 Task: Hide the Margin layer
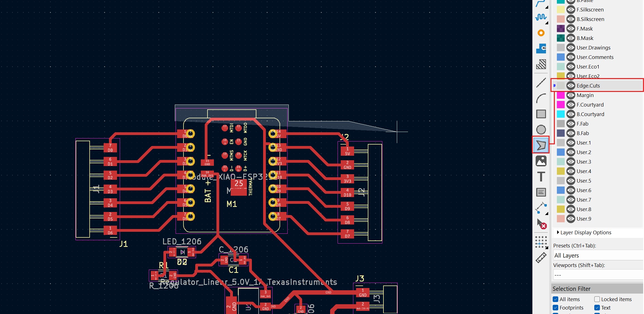coord(571,95)
